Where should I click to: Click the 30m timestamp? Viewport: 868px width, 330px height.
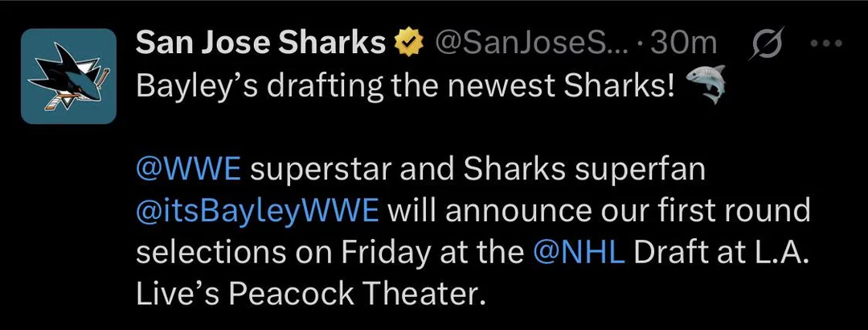[x=684, y=43]
